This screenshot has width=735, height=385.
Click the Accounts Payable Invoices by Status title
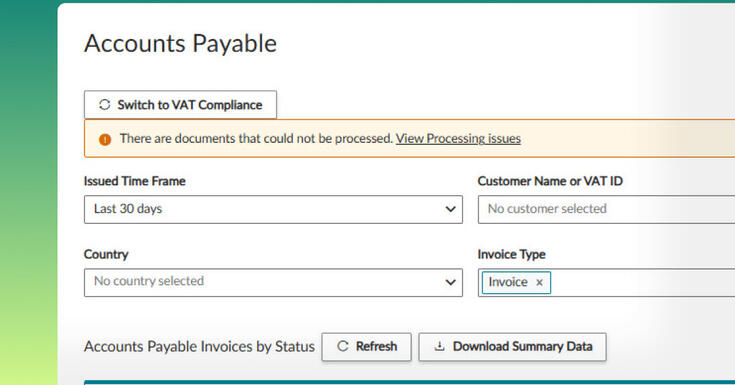(x=199, y=347)
